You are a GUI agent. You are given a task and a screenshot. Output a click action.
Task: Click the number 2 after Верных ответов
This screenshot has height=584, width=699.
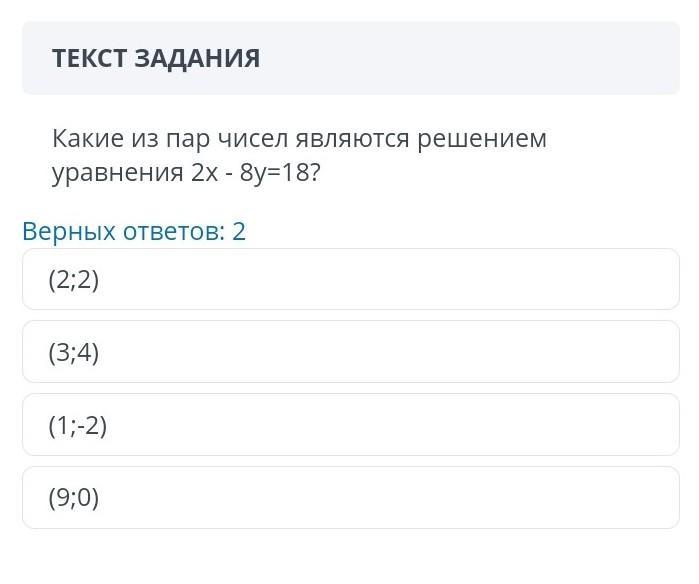[238, 232]
